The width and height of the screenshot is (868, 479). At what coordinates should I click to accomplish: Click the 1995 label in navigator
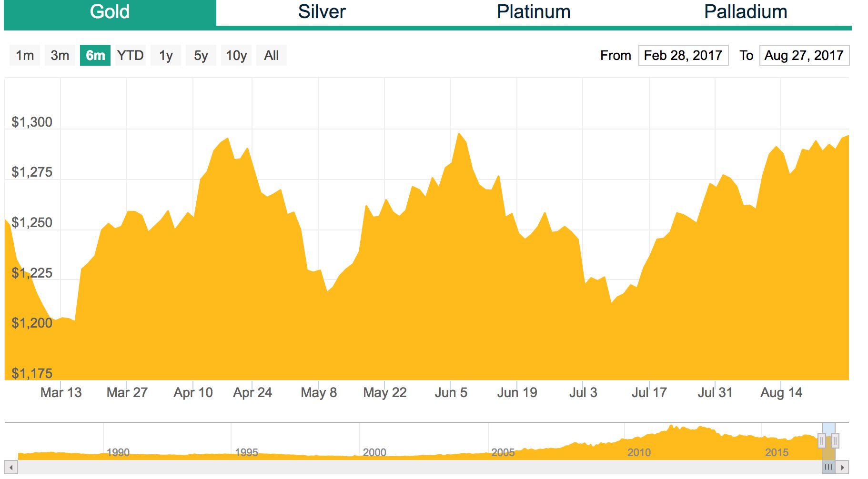(x=246, y=452)
